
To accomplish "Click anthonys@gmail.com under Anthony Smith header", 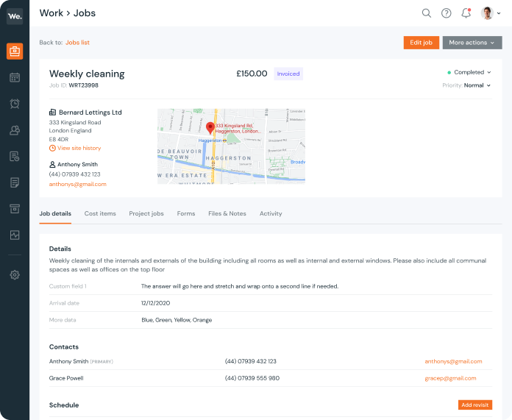I will click(x=78, y=184).
